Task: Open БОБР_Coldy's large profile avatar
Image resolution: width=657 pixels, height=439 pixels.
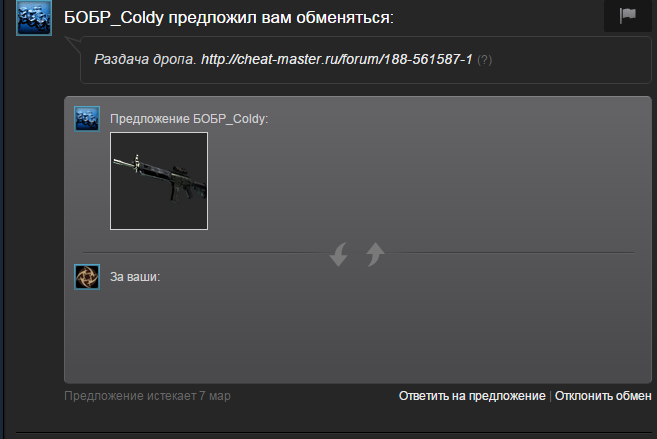Action: click(x=34, y=18)
